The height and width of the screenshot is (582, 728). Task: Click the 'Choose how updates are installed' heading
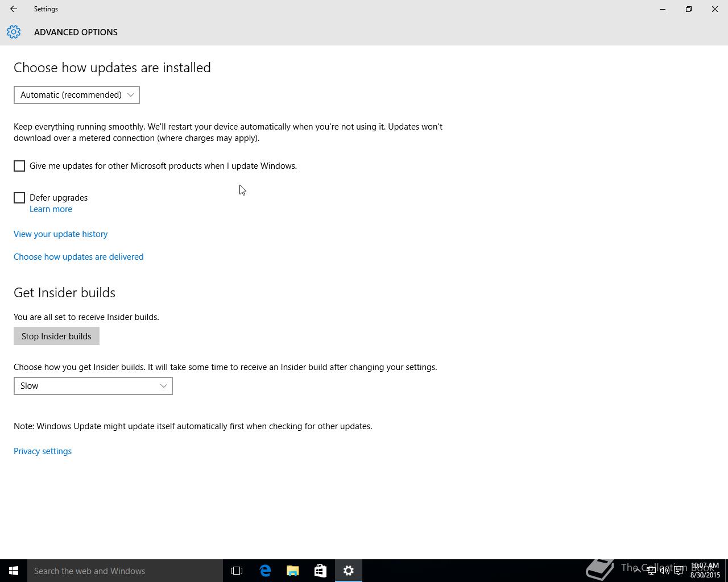coord(112,67)
